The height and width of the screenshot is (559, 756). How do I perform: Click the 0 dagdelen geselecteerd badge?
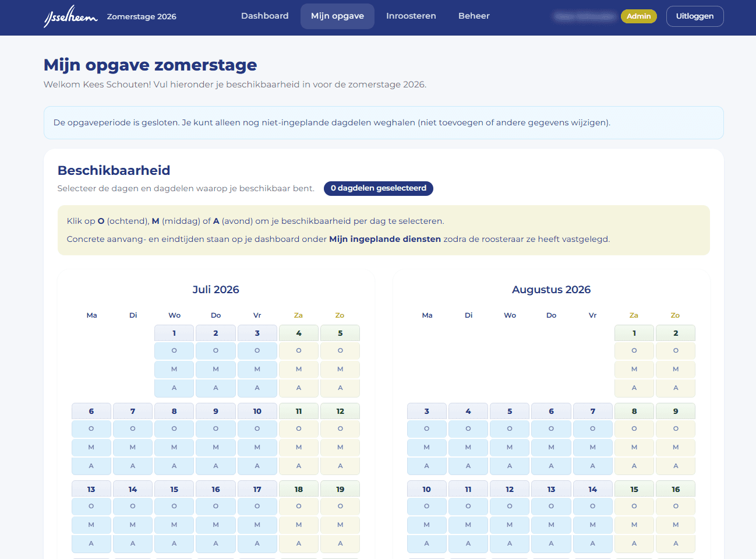pyautogui.click(x=379, y=188)
